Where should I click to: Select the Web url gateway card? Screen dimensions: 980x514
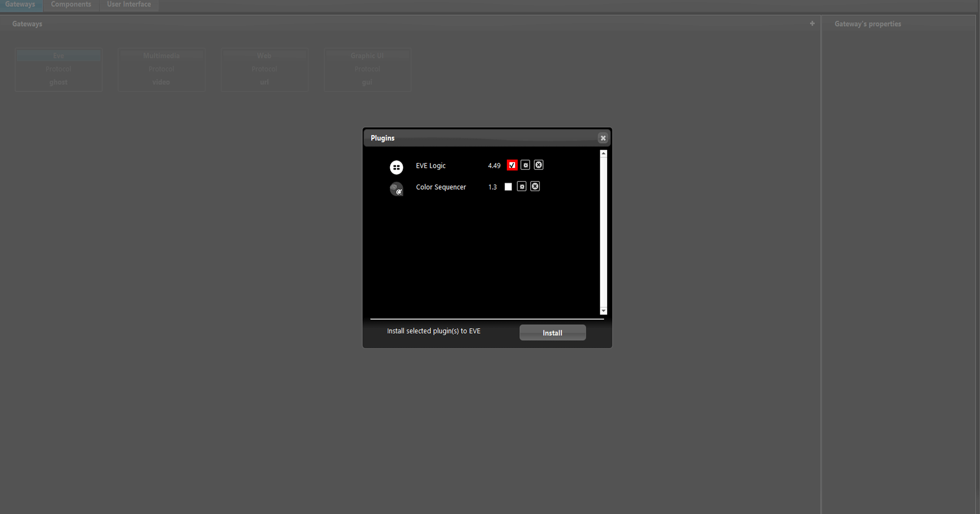(265, 69)
